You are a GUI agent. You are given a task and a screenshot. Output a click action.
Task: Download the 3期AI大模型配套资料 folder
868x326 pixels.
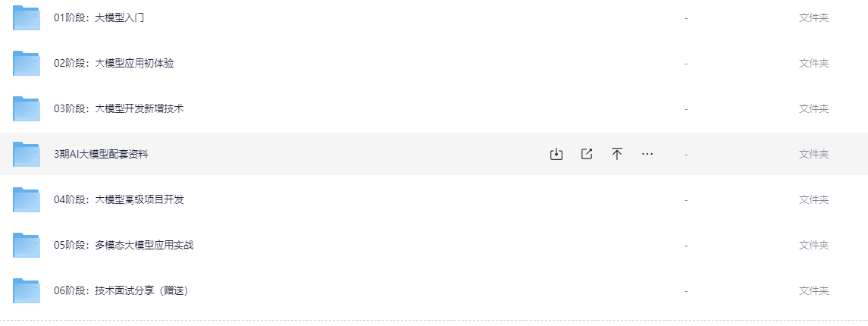pyautogui.click(x=556, y=154)
